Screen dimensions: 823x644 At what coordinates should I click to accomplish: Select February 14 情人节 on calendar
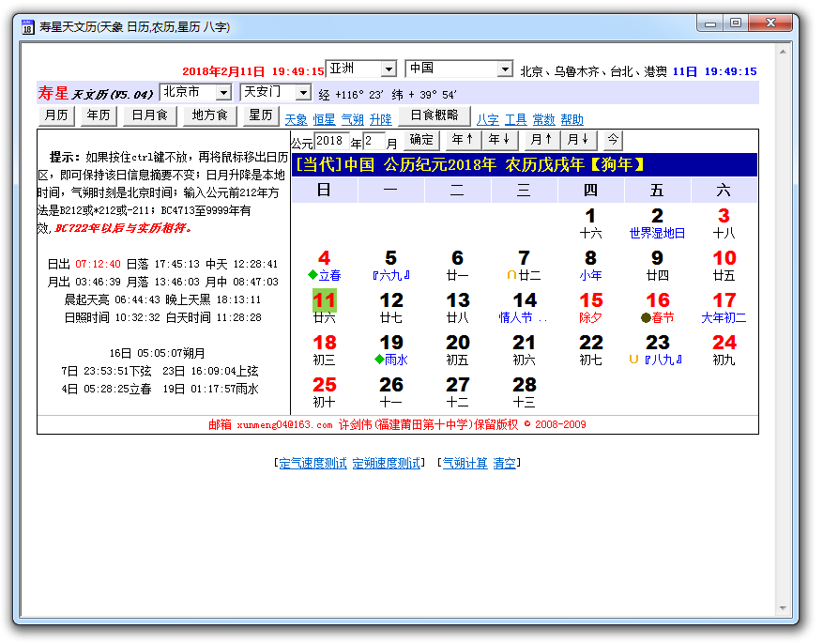pos(524,307)
